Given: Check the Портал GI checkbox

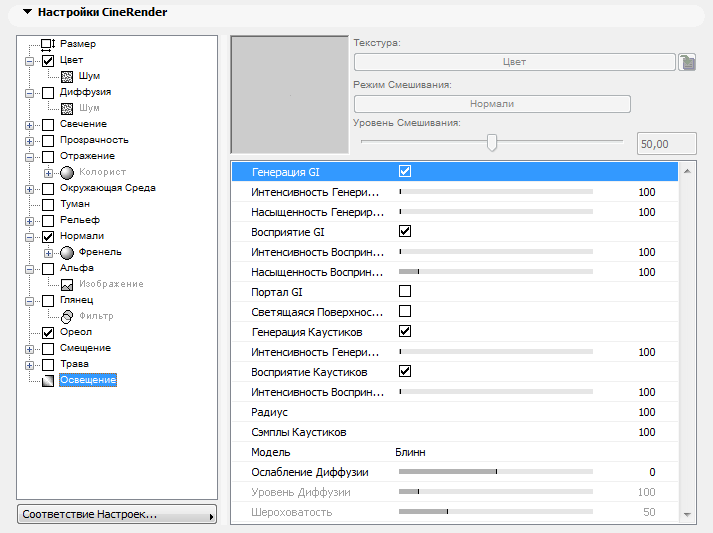Looking at the screenshot, I should [405, 291].
